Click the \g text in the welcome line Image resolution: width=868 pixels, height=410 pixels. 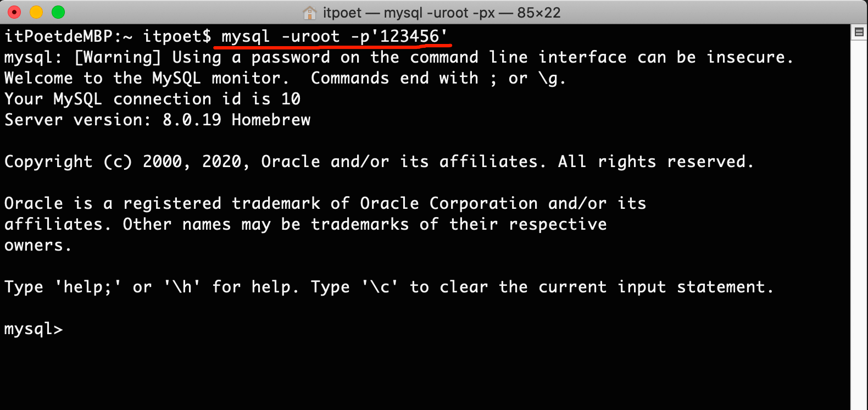click(551, 78)
